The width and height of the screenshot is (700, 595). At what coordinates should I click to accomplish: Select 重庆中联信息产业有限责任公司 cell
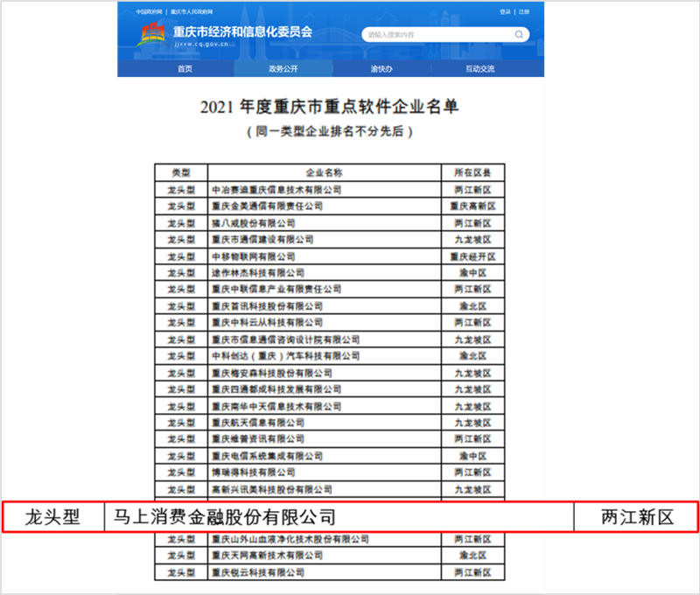(325, 290)
